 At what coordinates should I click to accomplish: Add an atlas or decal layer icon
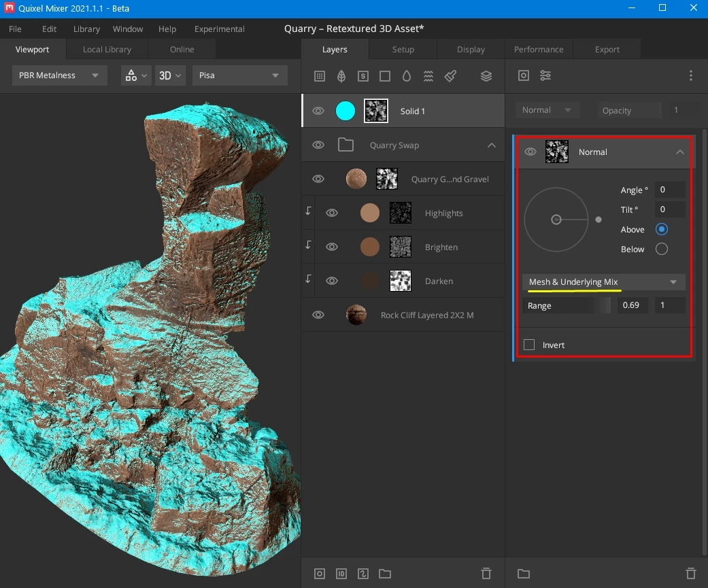coord(341,76)
